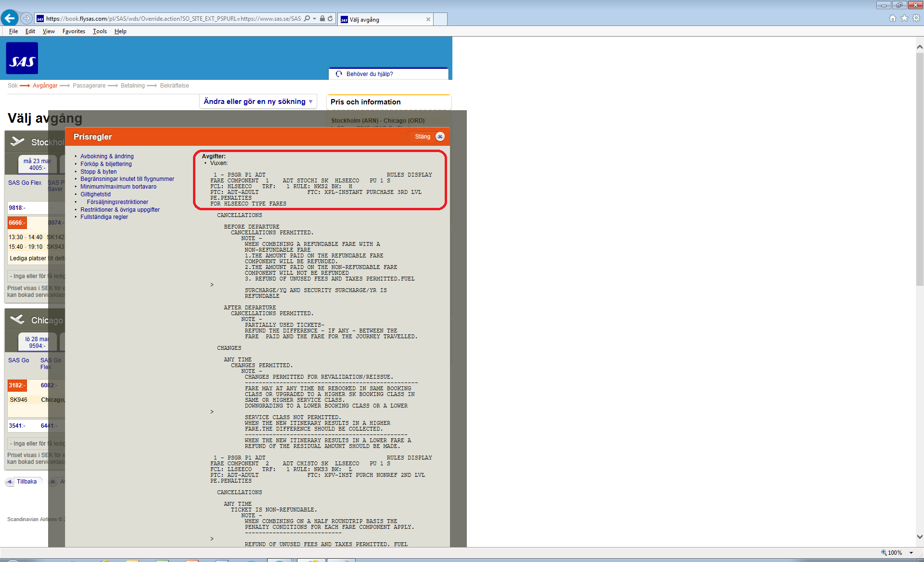
Task: Click the security lock icon
Action: [322, 19]
